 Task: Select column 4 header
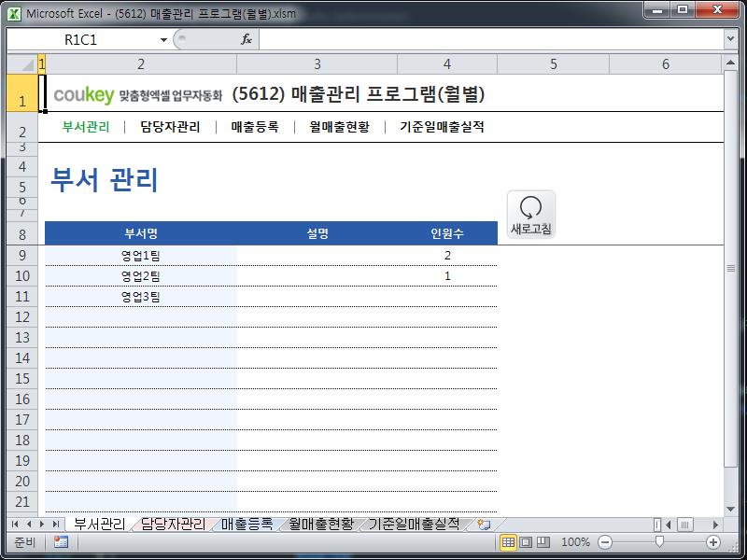pos(447,63)
